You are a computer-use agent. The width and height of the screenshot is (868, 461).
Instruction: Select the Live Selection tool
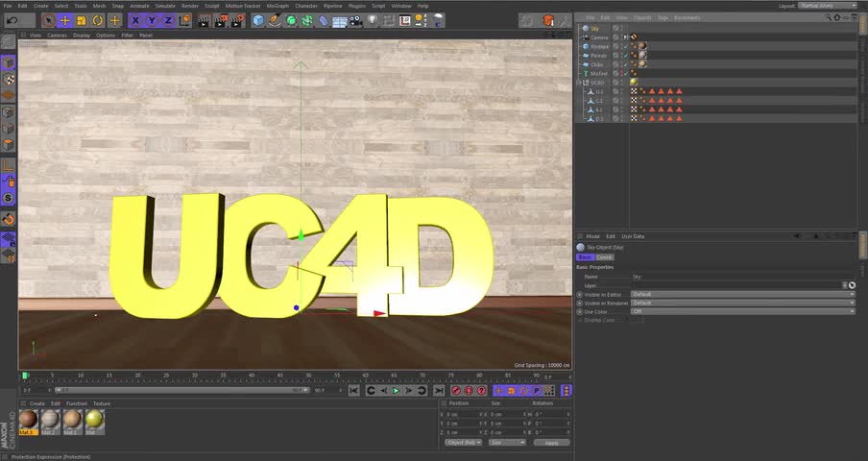pos(49,21)
